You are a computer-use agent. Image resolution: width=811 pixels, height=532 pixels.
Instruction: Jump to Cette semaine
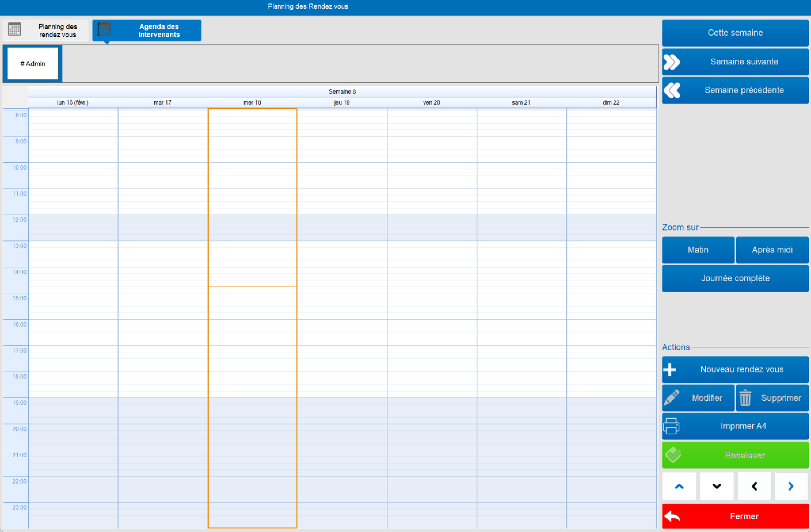tap(735, 33)
